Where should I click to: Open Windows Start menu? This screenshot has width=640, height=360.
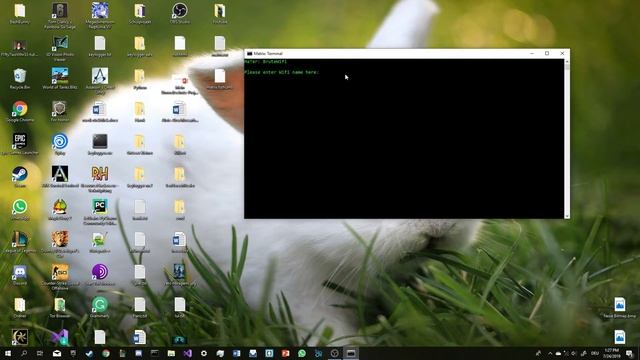pyautogui.click(x=8, y=353)
